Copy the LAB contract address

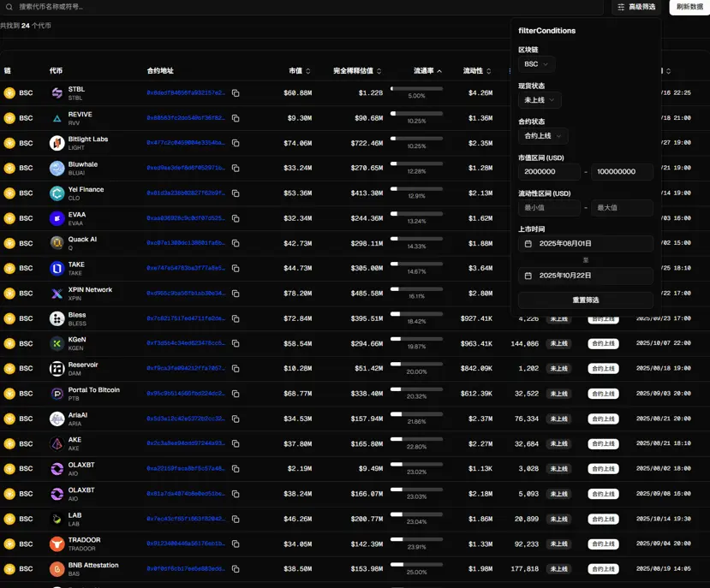click(236, 520)
